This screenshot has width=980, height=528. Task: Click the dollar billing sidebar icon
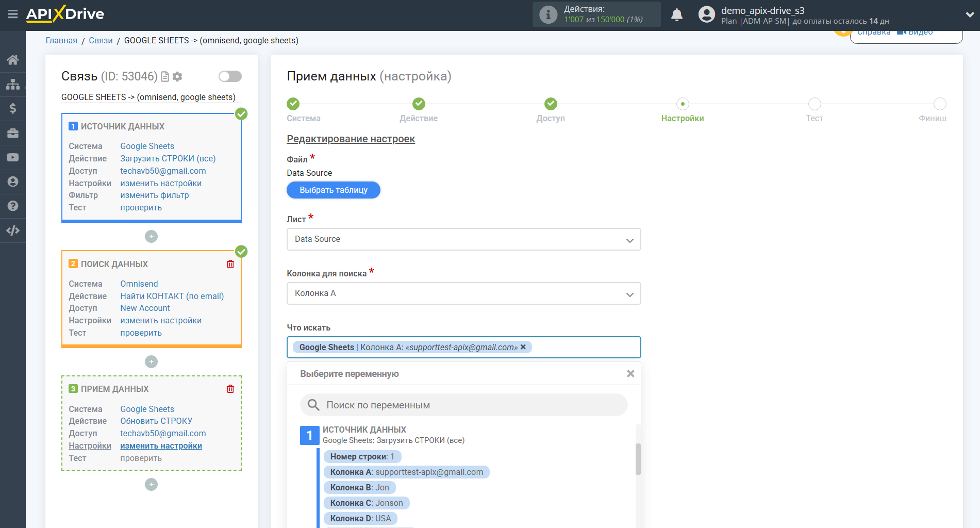pyautogui.click(x=13, y=108)
